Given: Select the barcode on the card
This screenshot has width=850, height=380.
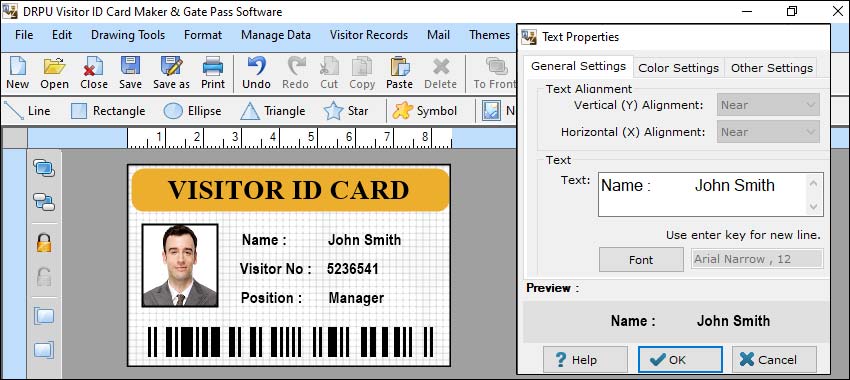Looking at the screenshot, I should [x=291, y=342].
